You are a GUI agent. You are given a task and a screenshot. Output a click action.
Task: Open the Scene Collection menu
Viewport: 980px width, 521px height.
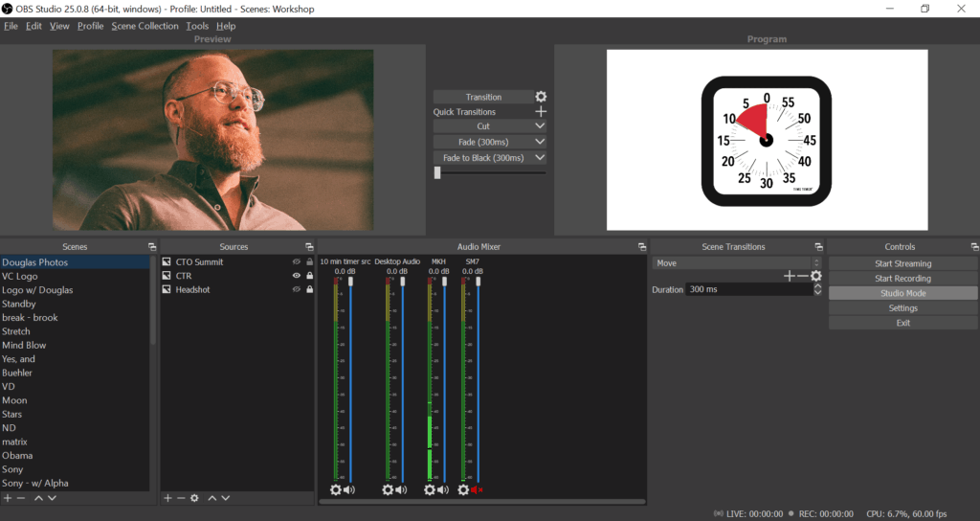(145, 26)
